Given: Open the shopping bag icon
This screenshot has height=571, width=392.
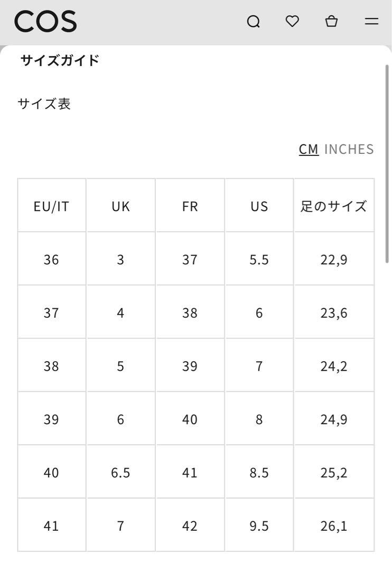Looking at the screenshot, I should pyautogui.click(x=331, y=21).
